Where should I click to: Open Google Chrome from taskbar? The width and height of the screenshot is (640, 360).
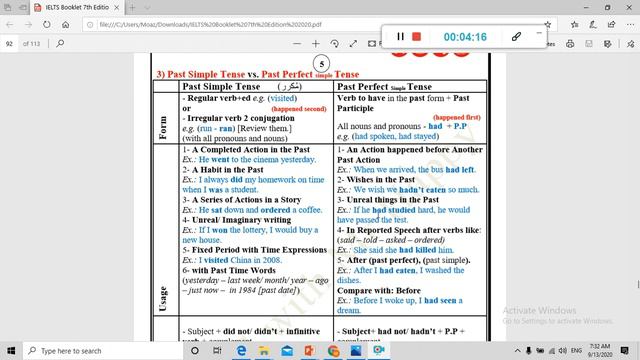333,351
